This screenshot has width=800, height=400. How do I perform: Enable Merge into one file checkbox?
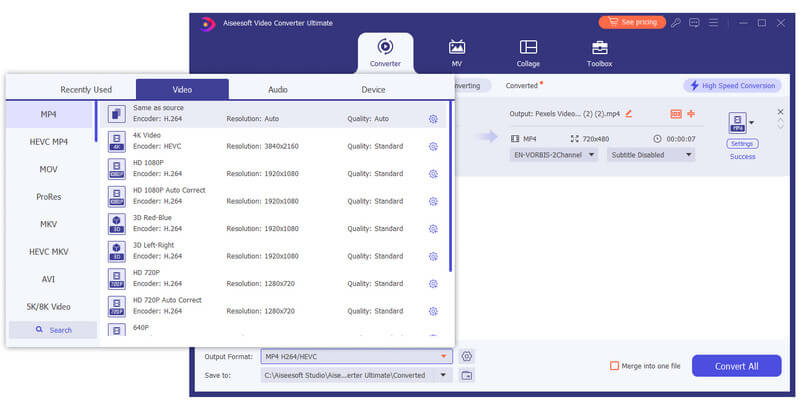tap(614, 366)
